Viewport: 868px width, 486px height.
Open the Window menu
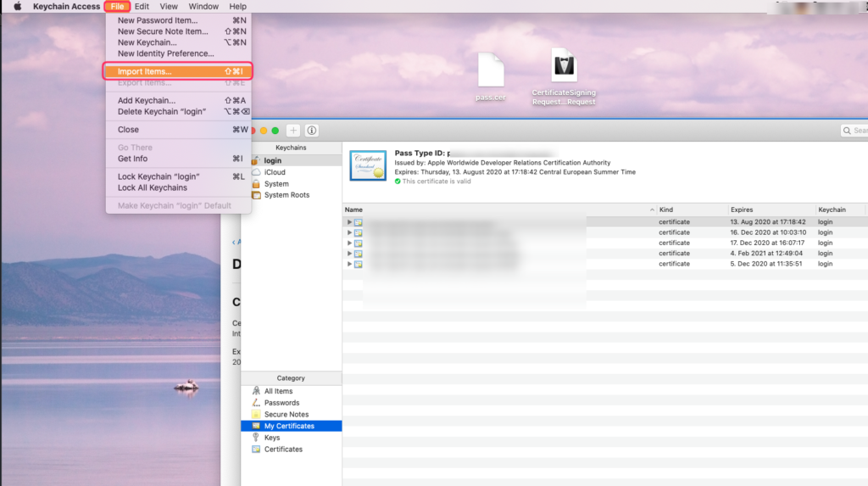pyautogui.click(x=203, y=6)
